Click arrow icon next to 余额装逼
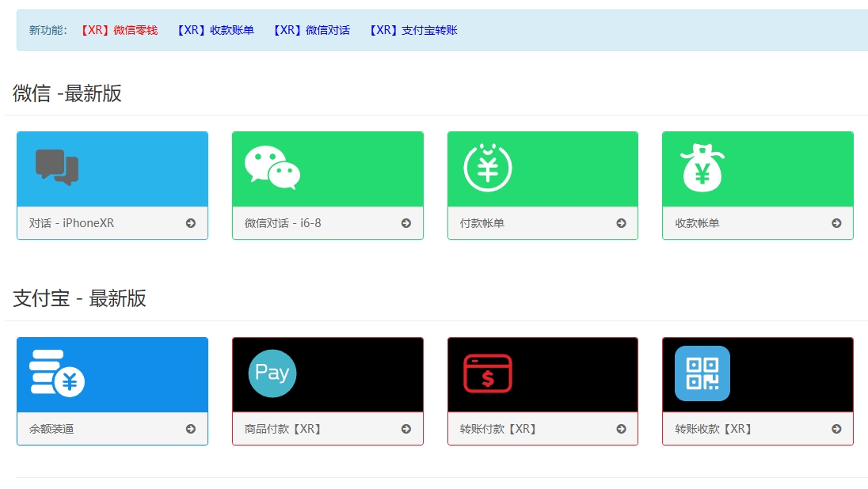Viewport: 868px width, 489px height. pos(191,429)
